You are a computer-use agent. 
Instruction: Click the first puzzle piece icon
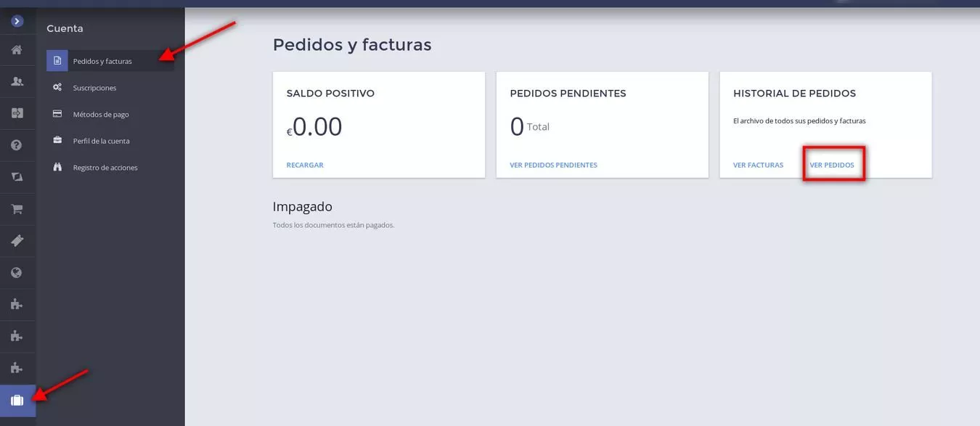pos(17,304)
